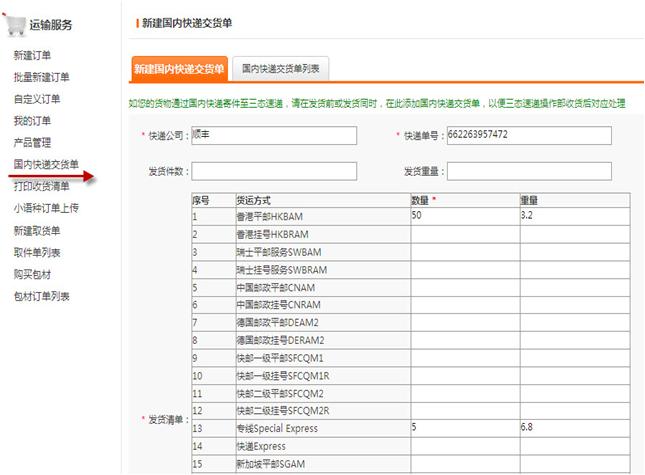Focus the 发货重量 text field
645x475 pixels.
pyautogui.click(x=528, y=171)
